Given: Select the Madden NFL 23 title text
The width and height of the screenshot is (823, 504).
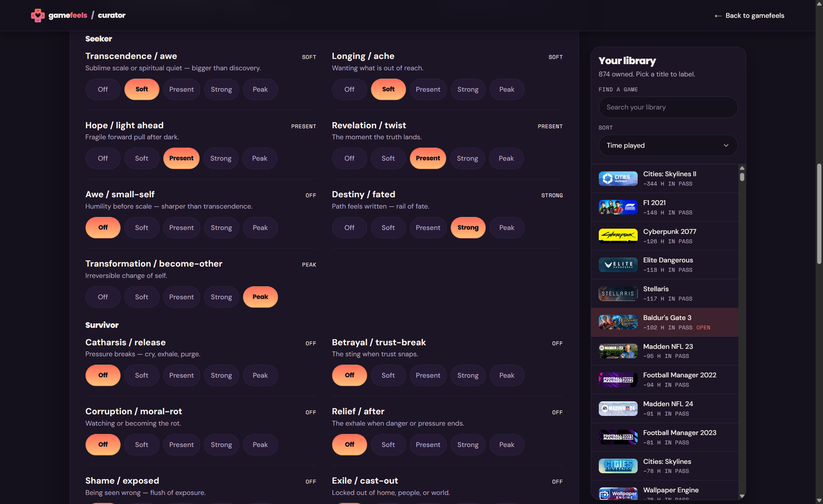Looking at the screenshot, I should coord(668,346).
